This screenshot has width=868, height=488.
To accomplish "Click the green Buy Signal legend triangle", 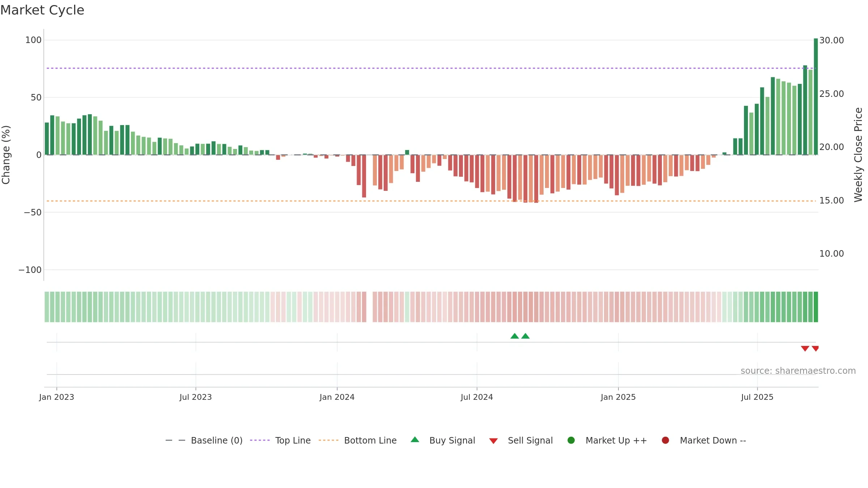I will (x=415, y=440).
